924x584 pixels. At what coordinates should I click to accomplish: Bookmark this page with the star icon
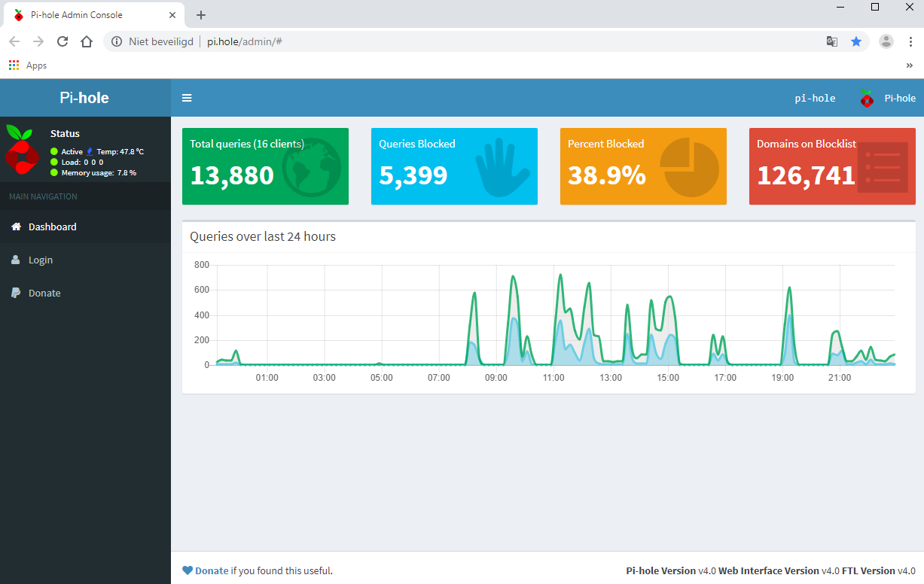(856, 41)
